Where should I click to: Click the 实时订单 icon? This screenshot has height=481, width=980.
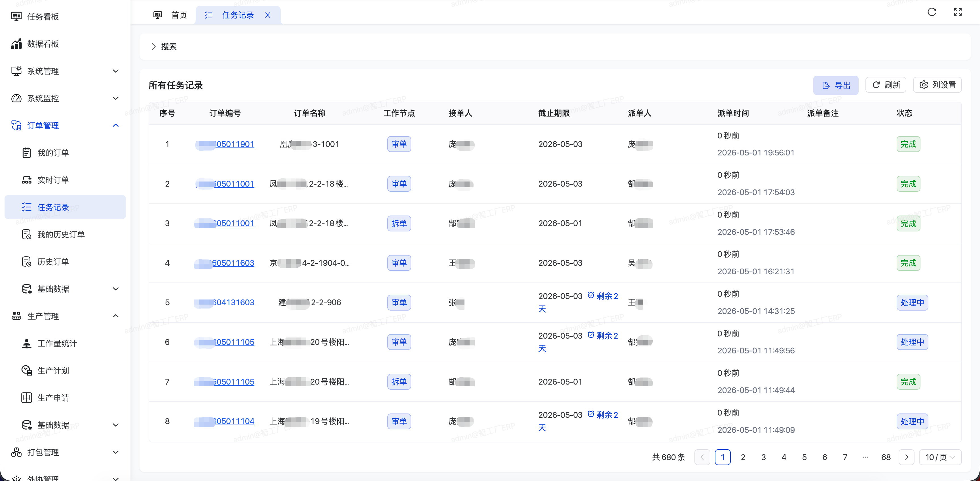click(x=26, y=180)
